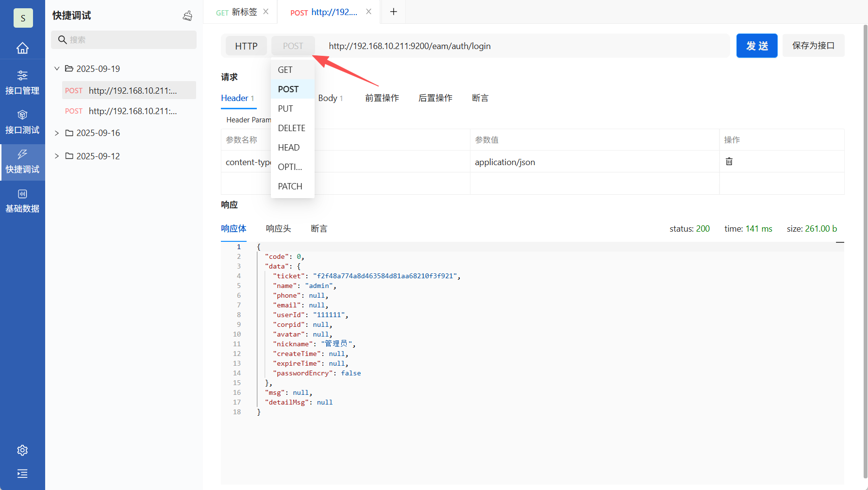
Task: Choose HEAD from the method list
Action: click(x=293, y=148)
